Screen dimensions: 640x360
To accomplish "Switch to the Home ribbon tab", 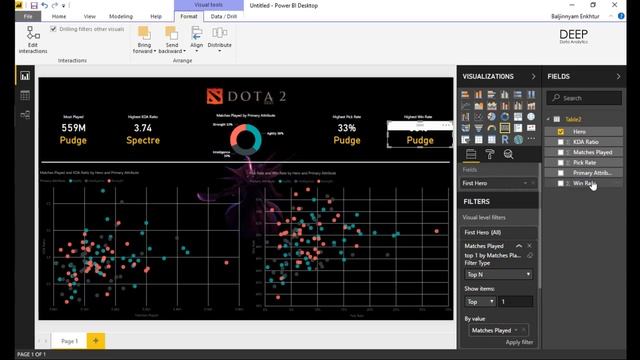I will tap(59, 16).
